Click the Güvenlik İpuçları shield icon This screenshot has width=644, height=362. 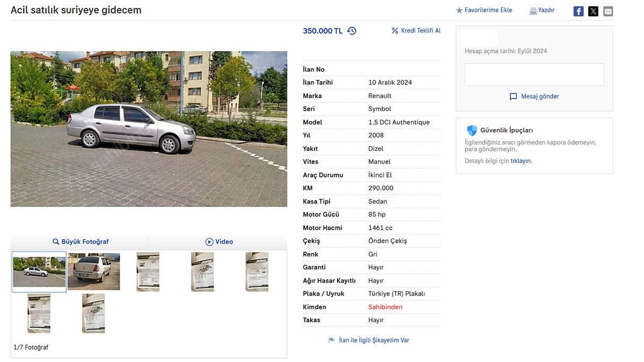(x=472, y=130)
